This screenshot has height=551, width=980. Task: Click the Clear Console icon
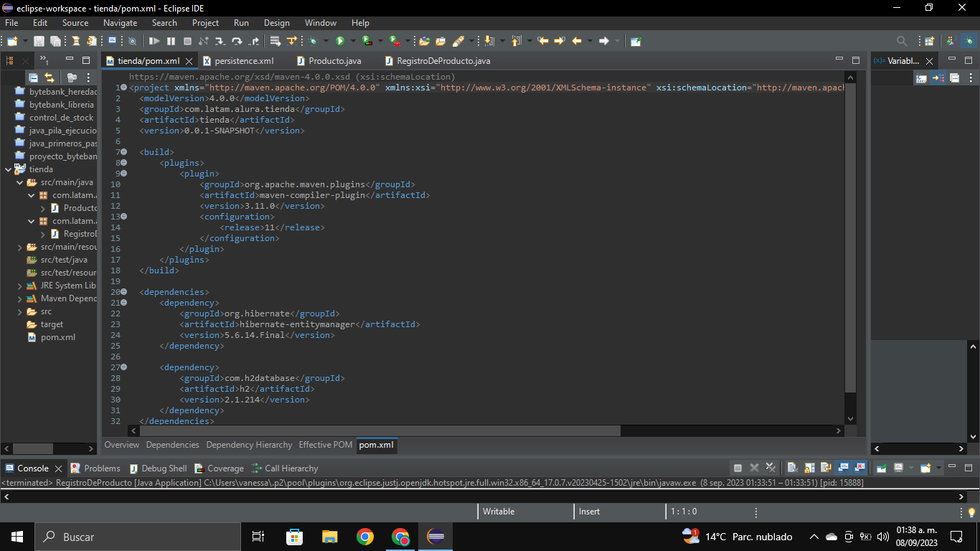[792, 468]
